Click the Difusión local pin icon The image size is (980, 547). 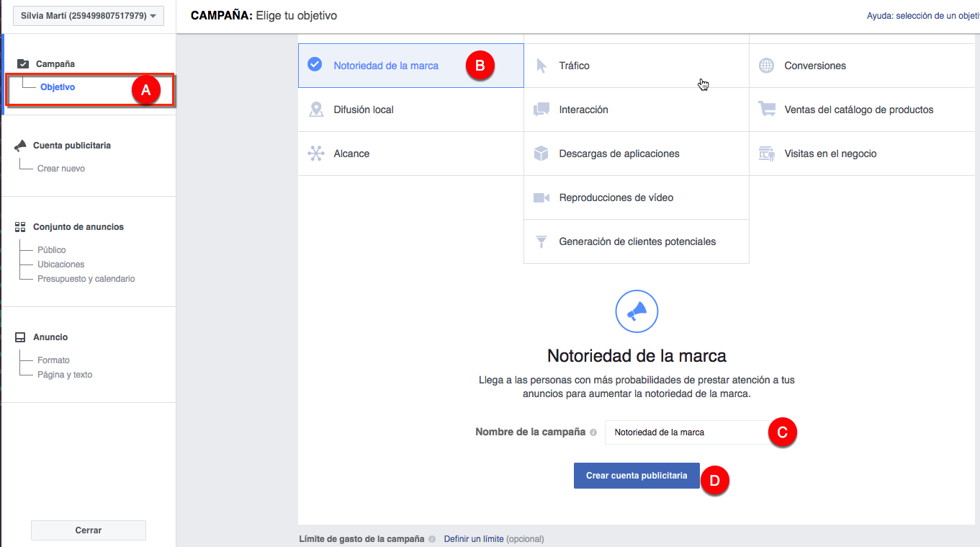click(x=316, y=109)
